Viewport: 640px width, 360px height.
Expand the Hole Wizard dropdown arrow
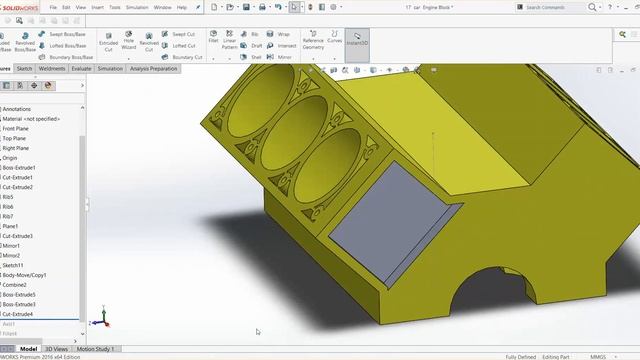(x=129, y=59)
